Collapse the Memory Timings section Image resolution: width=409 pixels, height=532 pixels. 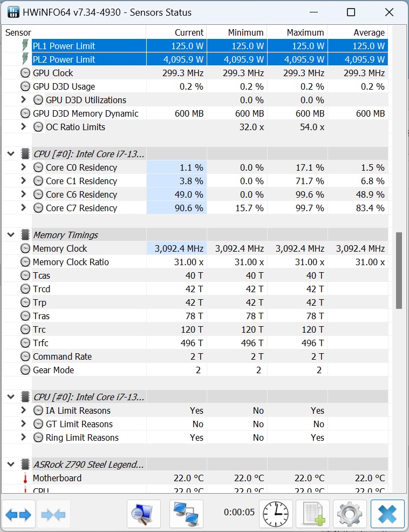[x=11, y=235]
